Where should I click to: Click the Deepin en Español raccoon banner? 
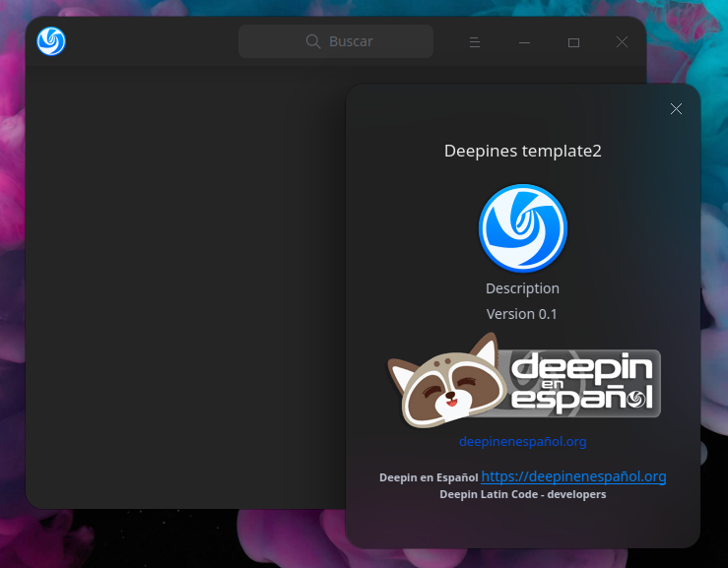click(x=524, y=381)
